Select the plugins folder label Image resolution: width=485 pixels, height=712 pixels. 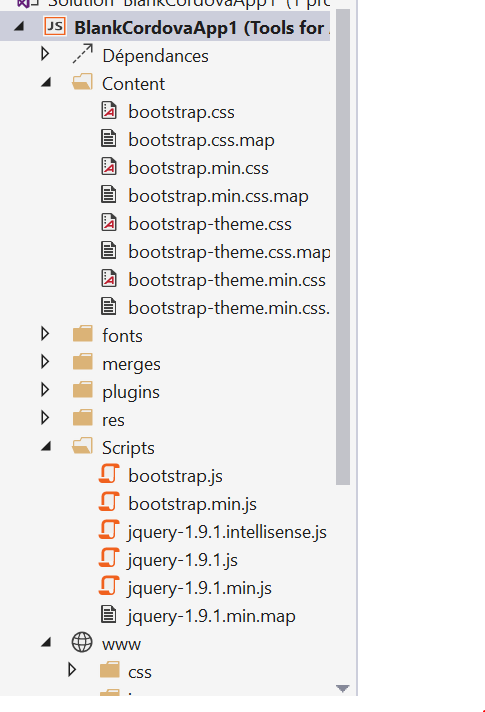(x=131, y=393)
